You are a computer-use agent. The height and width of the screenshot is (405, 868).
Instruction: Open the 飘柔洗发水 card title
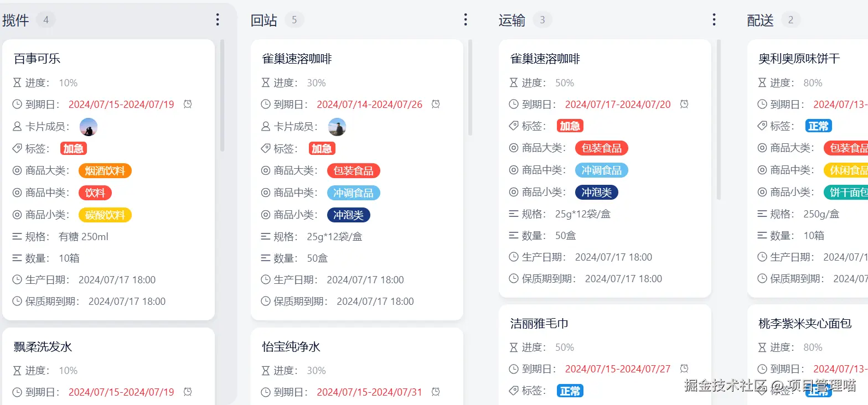43,347
